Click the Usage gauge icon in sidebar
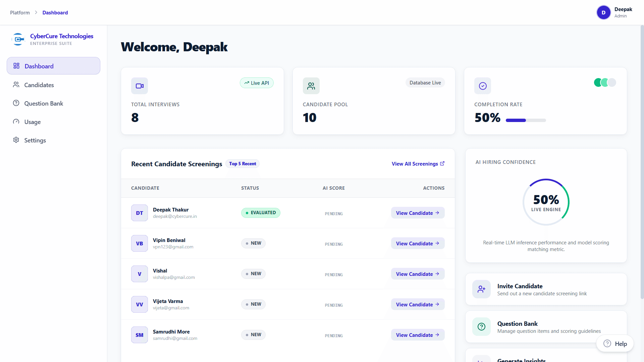This screenshot has width=644, height=362. click(x=16, y=121)
